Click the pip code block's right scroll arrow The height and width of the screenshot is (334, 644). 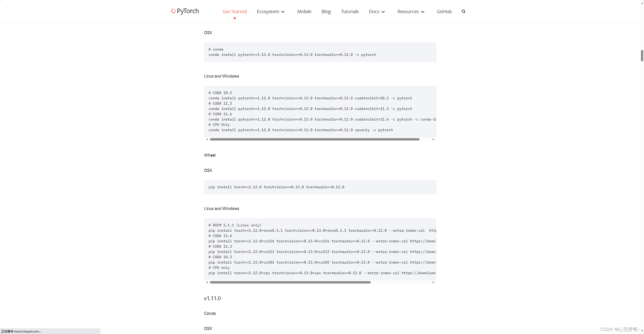433,282
